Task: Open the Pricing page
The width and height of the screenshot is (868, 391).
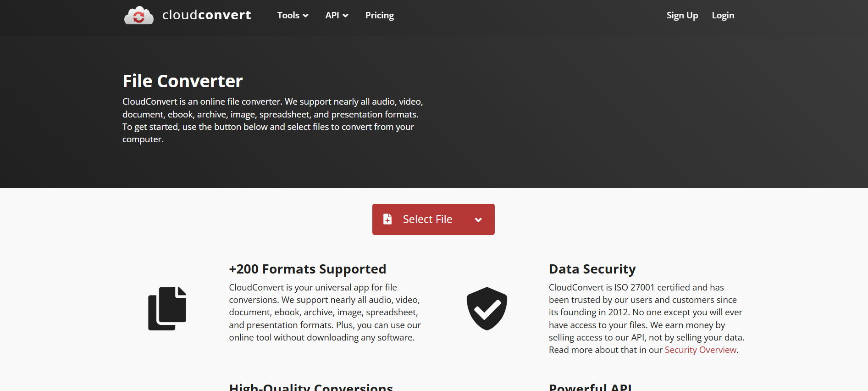Action: (380, 15)
